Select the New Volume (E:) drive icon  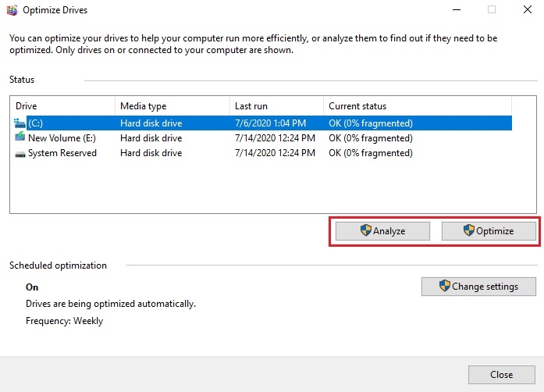(x=20, y=137)
